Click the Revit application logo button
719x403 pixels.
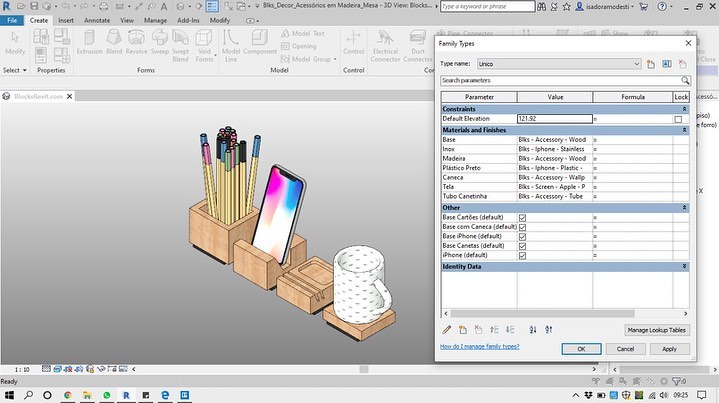(x=6, y=6)
